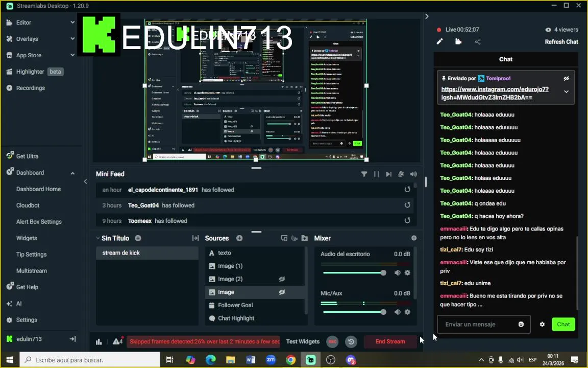Open performance stats bar-chart icon
Viewport: 588px width, 368px height.
click(99, 342)
